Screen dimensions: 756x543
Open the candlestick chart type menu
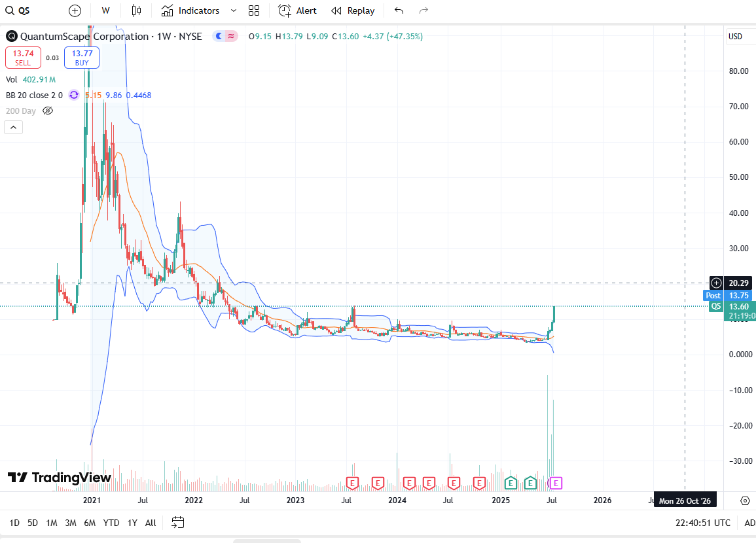coord(136,10)
